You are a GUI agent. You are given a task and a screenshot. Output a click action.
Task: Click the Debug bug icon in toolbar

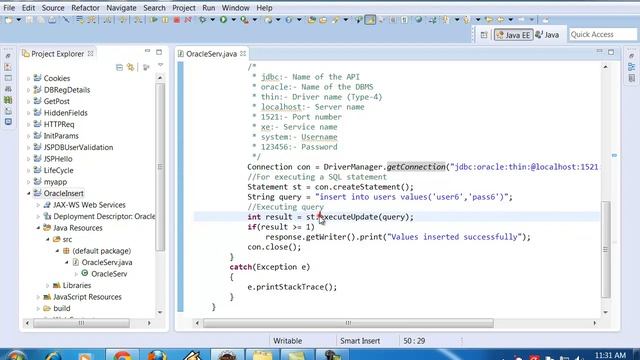coord(203,20)
